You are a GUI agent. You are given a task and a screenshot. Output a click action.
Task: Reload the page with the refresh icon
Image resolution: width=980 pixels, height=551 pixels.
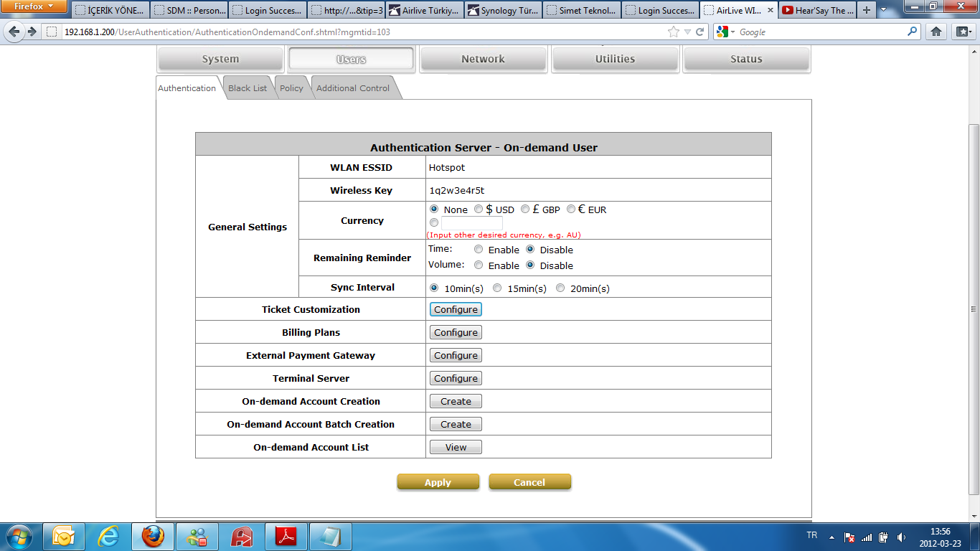[699, 32]
